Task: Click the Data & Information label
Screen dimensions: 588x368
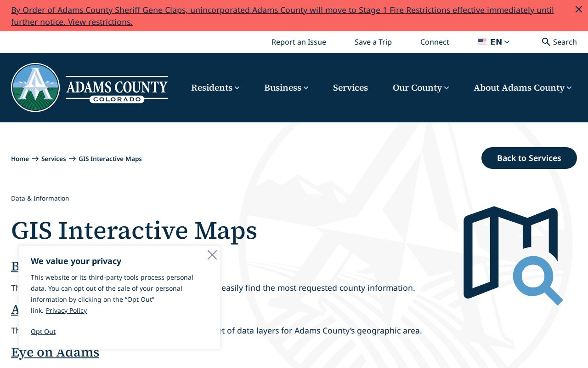Action: 40,198
